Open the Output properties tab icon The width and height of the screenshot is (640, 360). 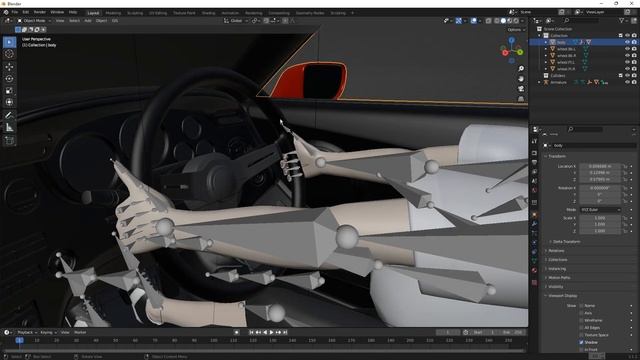point(534,162)
